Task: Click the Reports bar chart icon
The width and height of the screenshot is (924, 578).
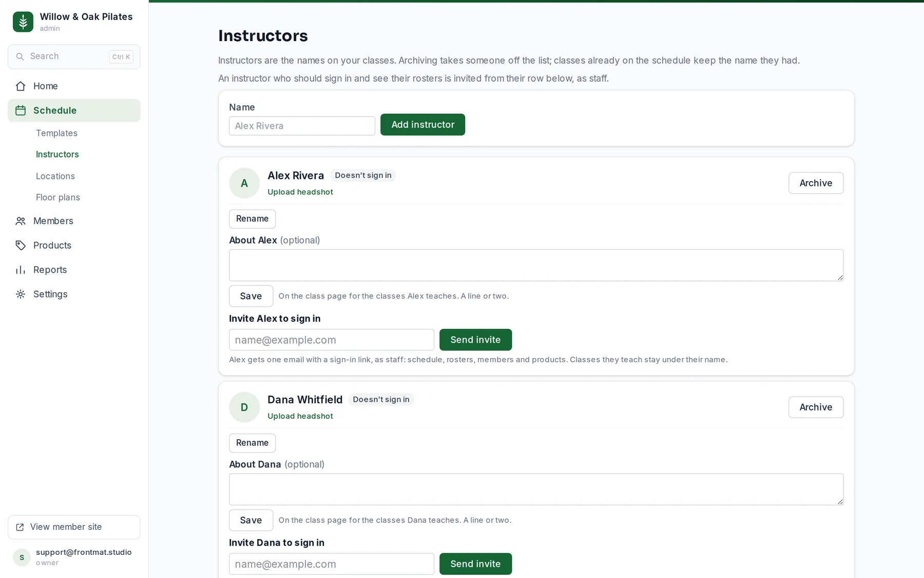Action: (21, 270)
